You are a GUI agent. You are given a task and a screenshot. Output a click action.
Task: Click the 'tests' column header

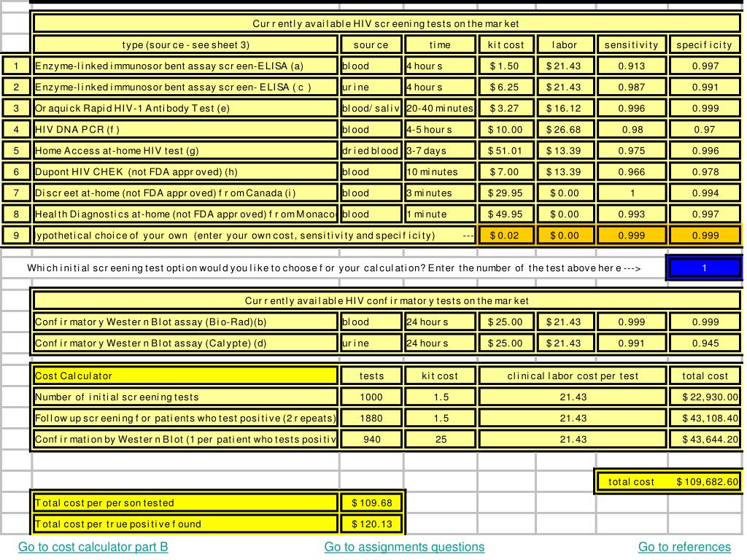371,376
